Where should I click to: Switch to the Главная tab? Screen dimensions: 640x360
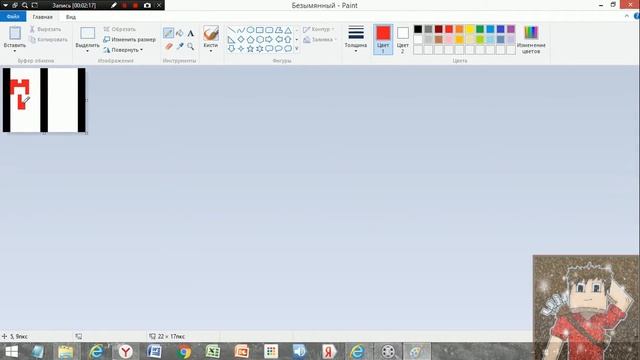click(x=42, y=17)
